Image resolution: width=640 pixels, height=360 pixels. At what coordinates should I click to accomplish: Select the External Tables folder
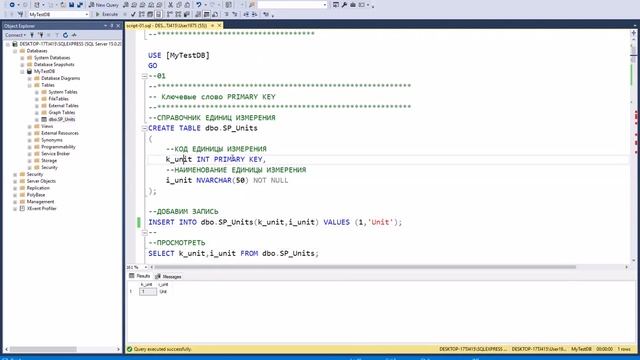coord(63,106)
